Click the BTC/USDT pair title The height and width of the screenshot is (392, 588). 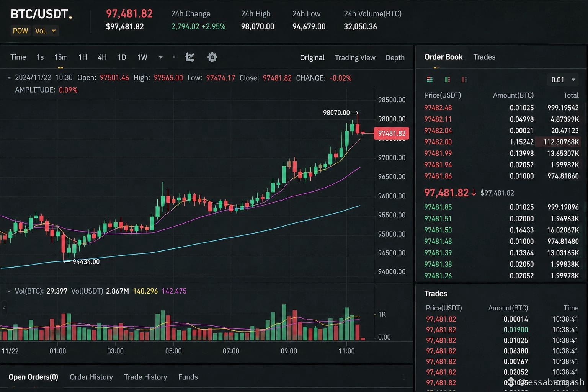39,14
